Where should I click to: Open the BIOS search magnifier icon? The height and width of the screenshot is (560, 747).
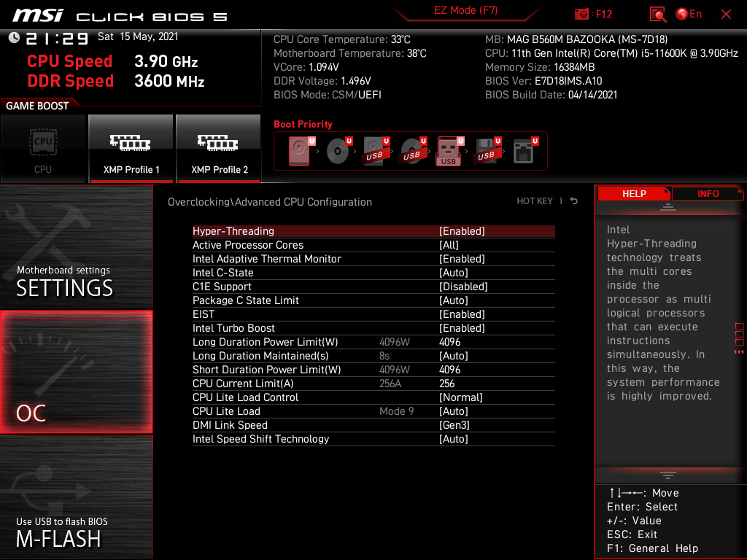(x=657, y=15)
